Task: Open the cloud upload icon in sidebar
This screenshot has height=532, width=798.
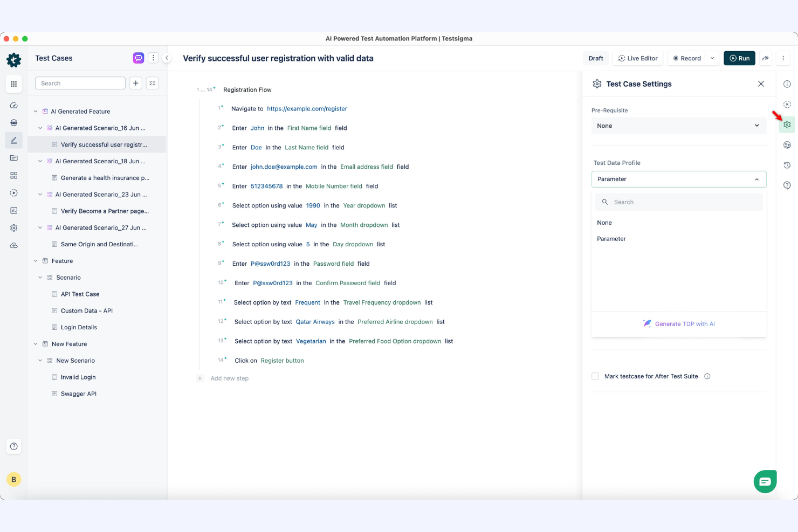Action: pyautogui.click(x=14, y=245)
